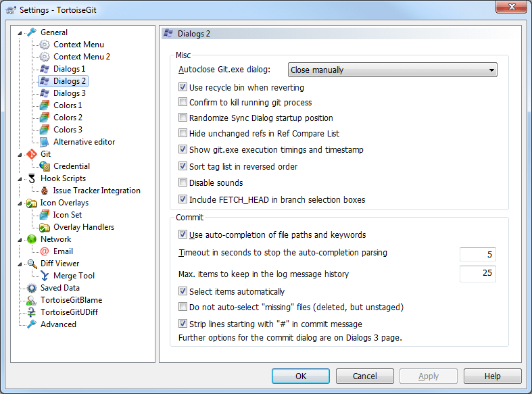Screen dimensions: 532x394
Task: Click the Dialogs 3 windows icon
Action: coord(45,93)
